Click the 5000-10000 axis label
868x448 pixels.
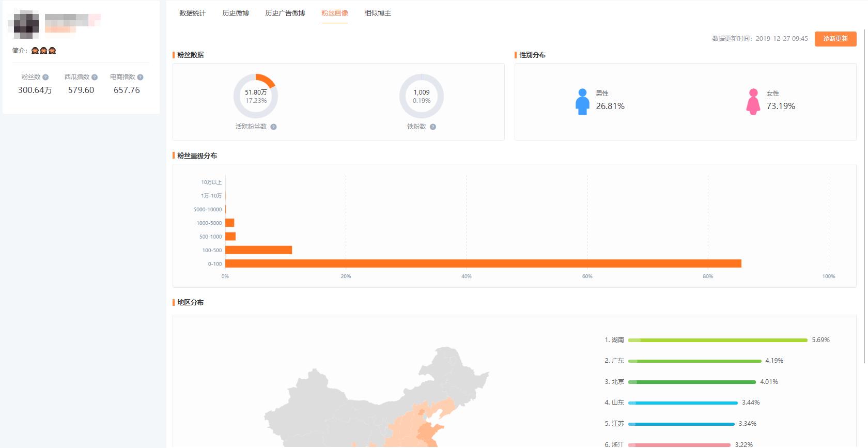pyautogui.click(x=208, y=209)
